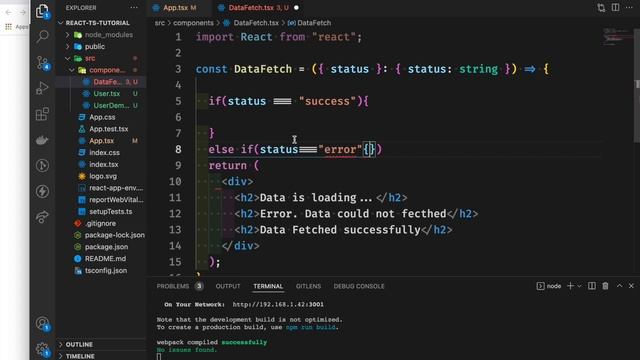The image size is (640, 360).
Task: Open logo.svg file
Action: tap(101, 176)
